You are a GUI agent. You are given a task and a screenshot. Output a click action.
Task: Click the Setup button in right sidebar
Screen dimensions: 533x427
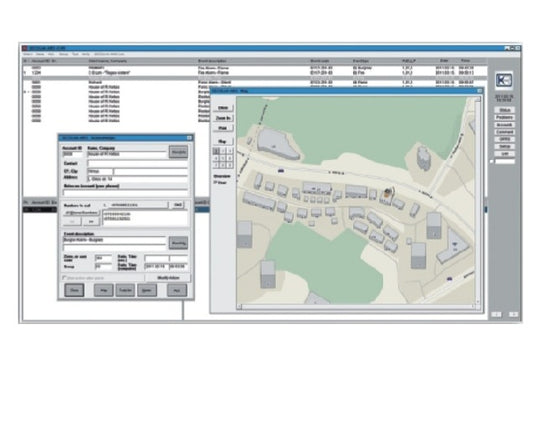[504, 147]
